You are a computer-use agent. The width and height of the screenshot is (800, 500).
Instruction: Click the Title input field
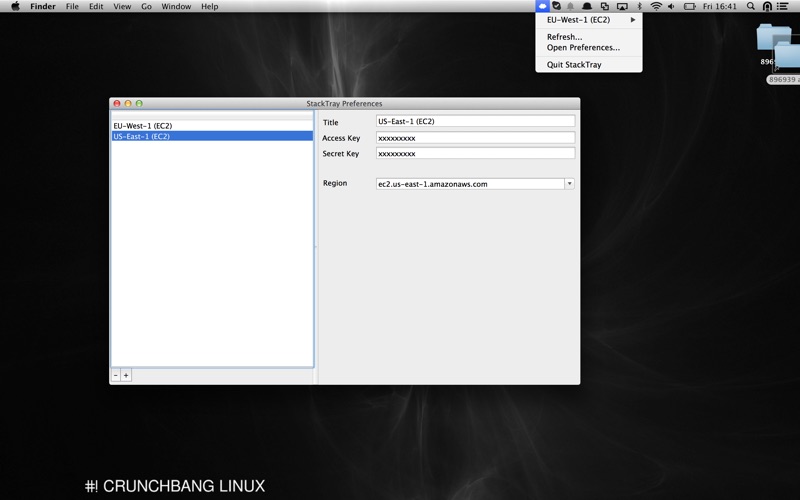click(476, 121)
